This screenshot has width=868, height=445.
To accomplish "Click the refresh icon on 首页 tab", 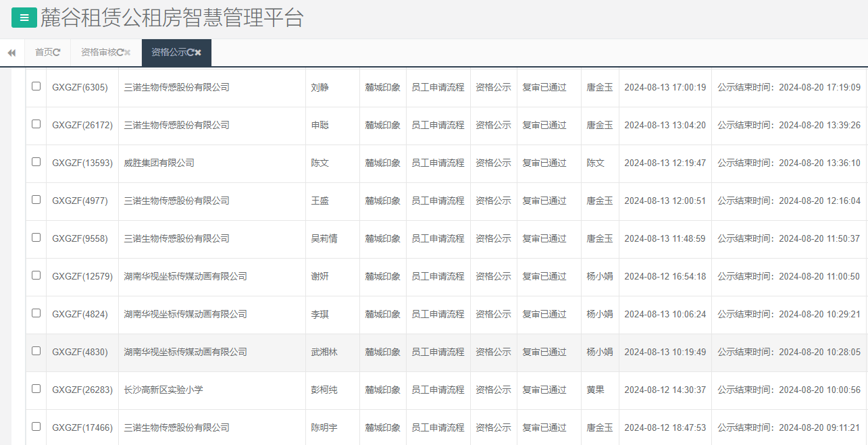I will click(58, 52).
